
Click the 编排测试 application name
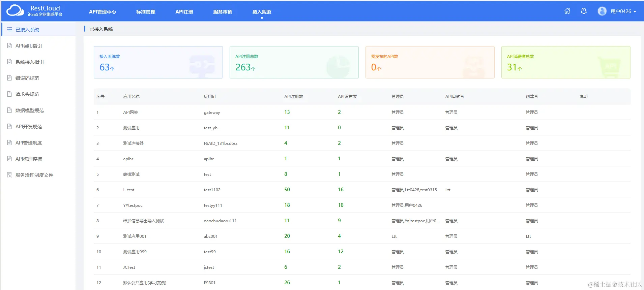(x=131, y=174)
